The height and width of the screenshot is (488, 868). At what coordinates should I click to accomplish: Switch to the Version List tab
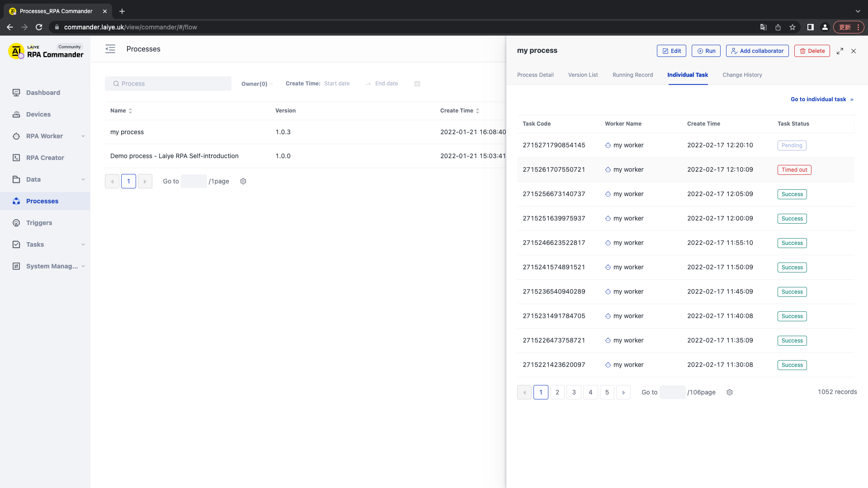coord(583,75)
